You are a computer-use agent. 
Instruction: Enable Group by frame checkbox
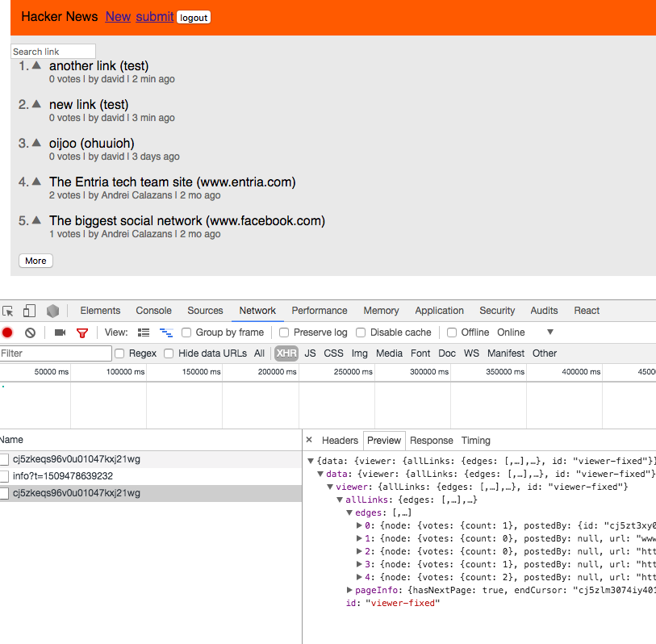[x=186, y=332]
